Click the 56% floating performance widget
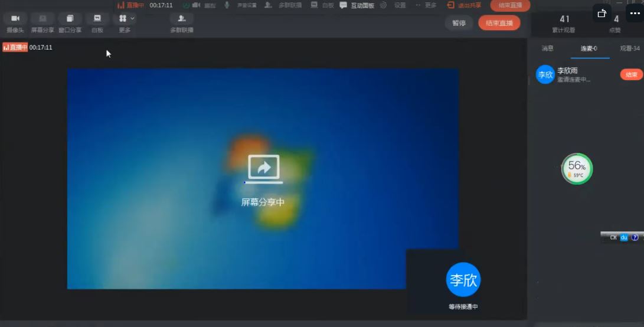The image size is (644, 327). (577, 168)
